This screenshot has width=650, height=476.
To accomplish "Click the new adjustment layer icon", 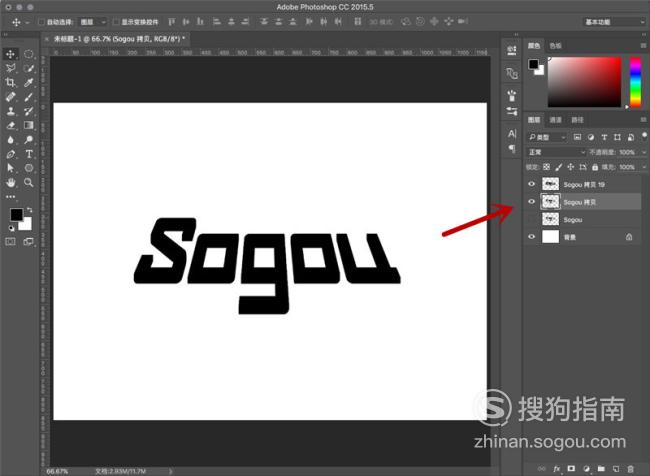I will (586, 469).
